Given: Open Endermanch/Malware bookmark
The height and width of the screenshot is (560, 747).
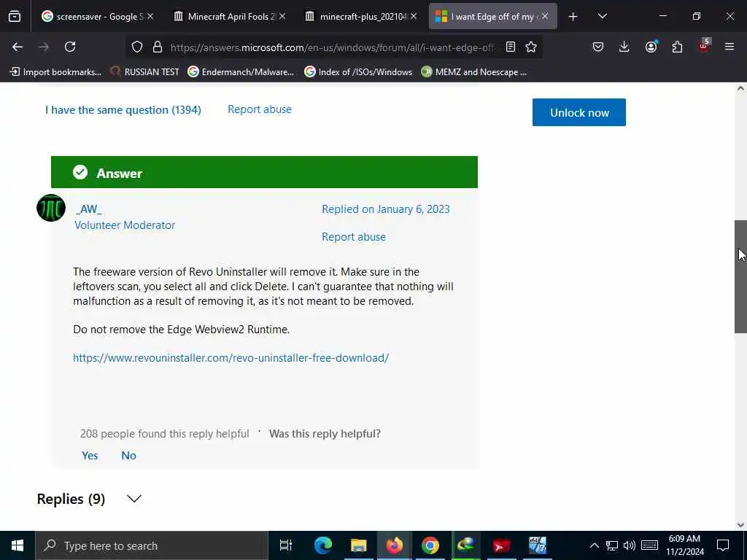Looking at the screenshot, I should click(241, 72).
